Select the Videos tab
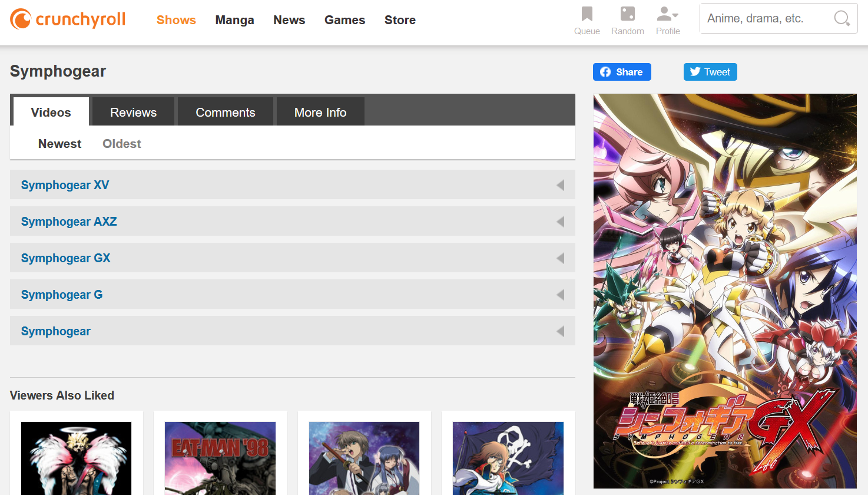868x495 pixels. pyautogui.click(x=51, y=112)
